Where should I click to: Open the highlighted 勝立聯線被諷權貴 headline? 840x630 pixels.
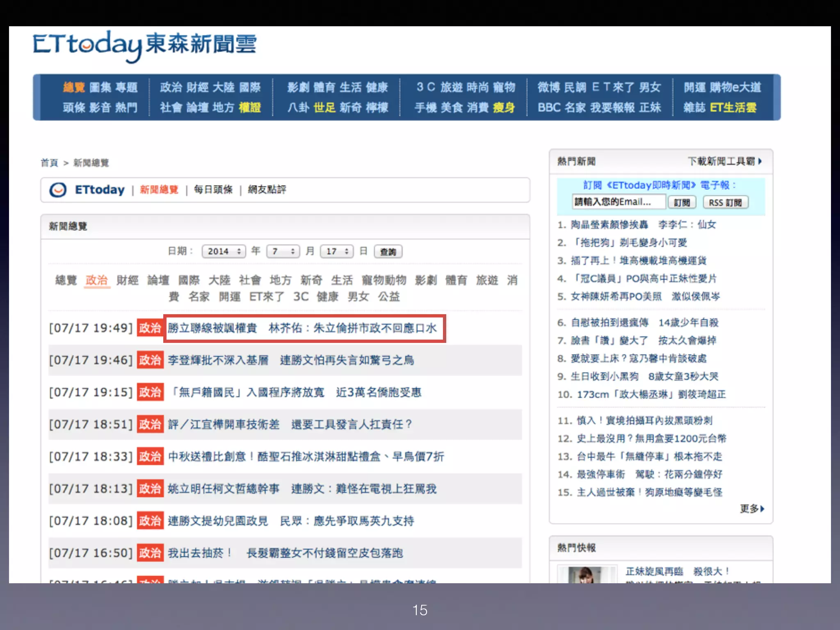pos(302,328)
